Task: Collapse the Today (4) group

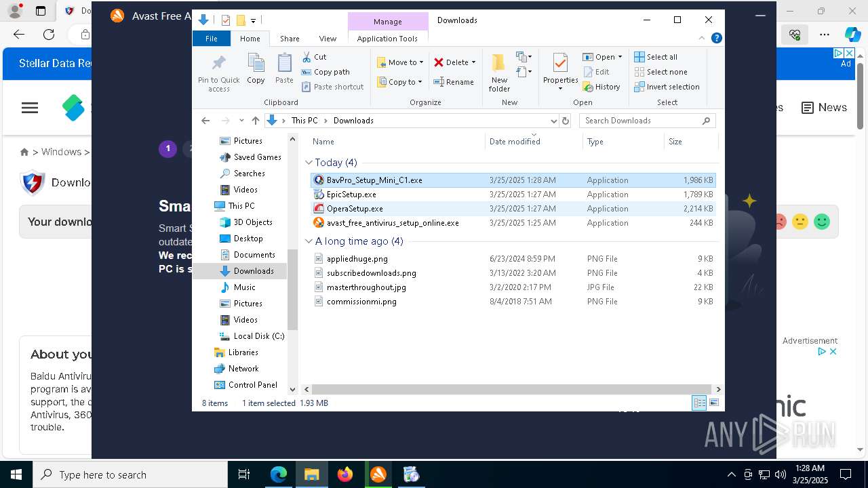Action: [x=309, y=163]
